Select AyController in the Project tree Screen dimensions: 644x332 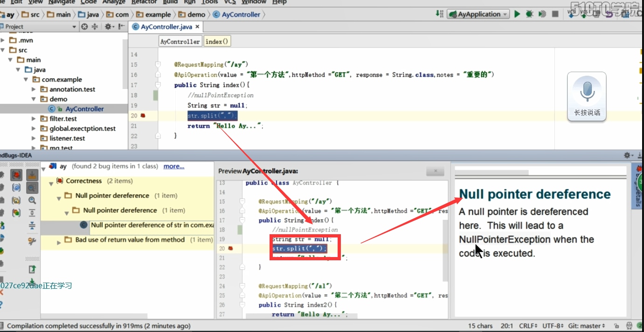click(84, 109)
